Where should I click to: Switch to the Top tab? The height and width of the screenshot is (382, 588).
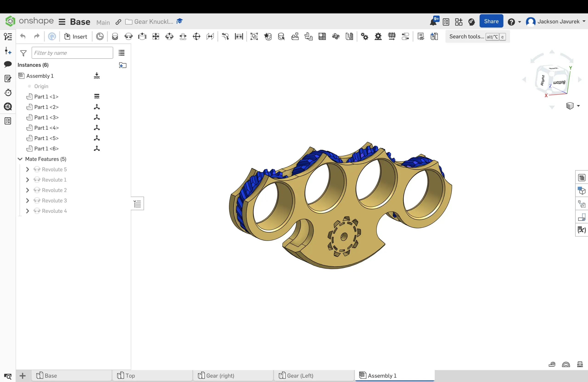coord(153,376)
